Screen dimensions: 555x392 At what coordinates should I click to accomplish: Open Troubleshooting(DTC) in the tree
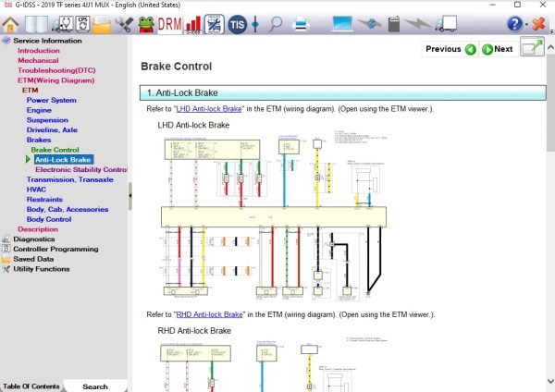click(x=56, y=70)
